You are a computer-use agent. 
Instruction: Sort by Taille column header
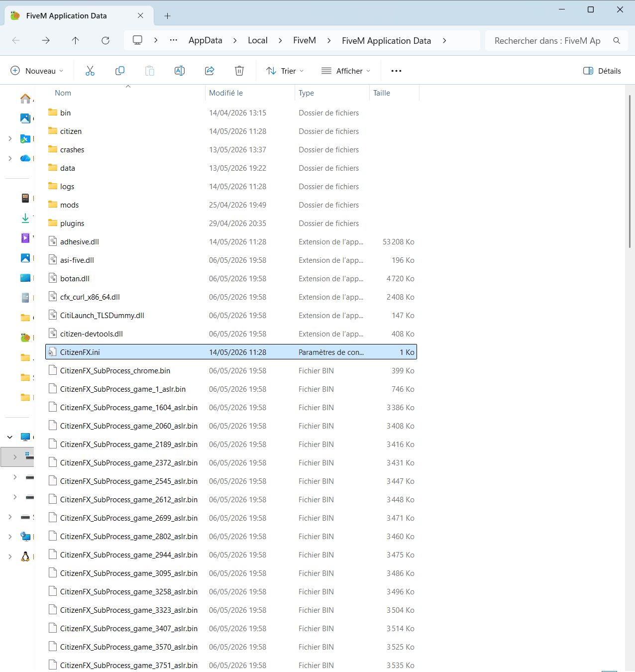pyautogui.click(x=382, y=93)
